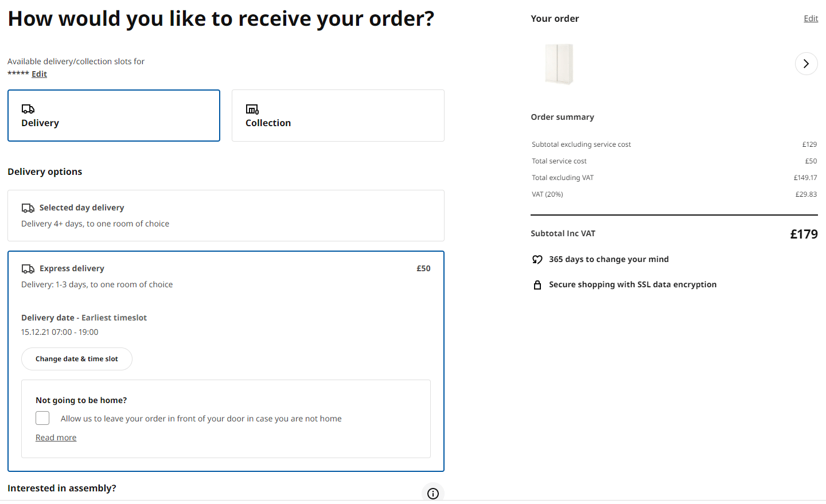The width and height of the screenshot is (826, 504).
Task: Click the Collection store icon
Action: pyautogui.click(x=251, y=108)
